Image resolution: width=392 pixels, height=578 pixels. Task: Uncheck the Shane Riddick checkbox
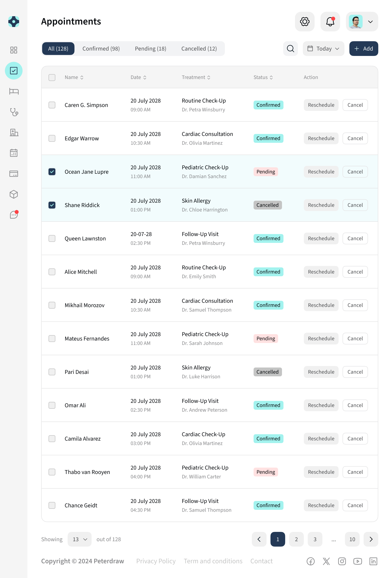(x=52, y=205)
